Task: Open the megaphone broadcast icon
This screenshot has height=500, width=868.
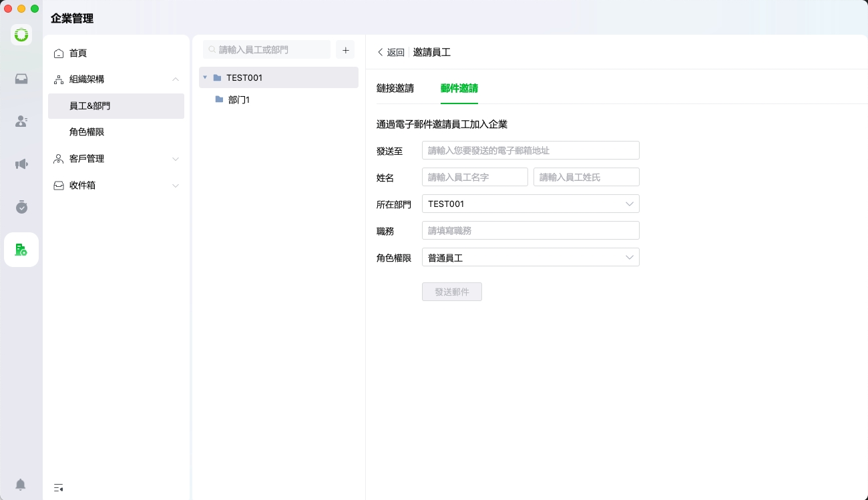Action: 21,164
